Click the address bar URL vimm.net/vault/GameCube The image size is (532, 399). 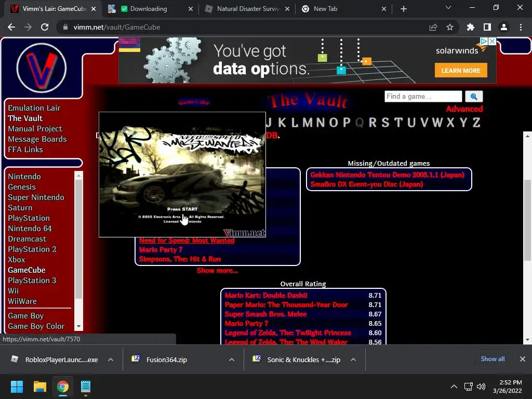coord(117,27)
